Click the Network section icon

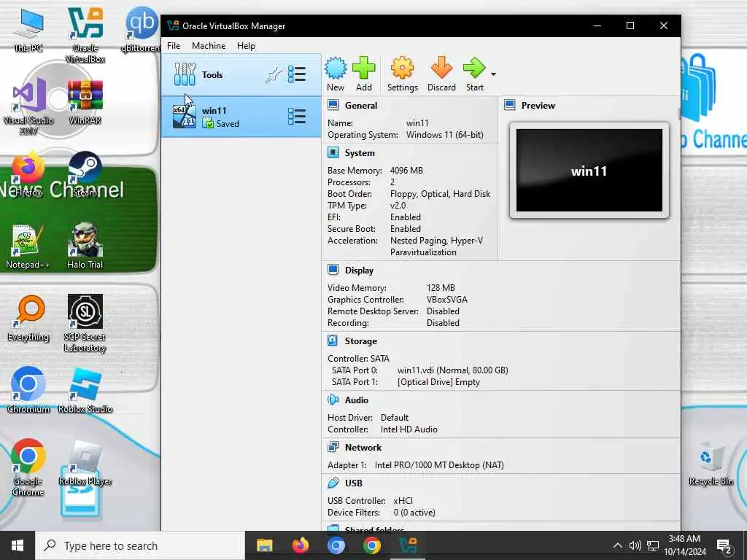tap(333, 447)
